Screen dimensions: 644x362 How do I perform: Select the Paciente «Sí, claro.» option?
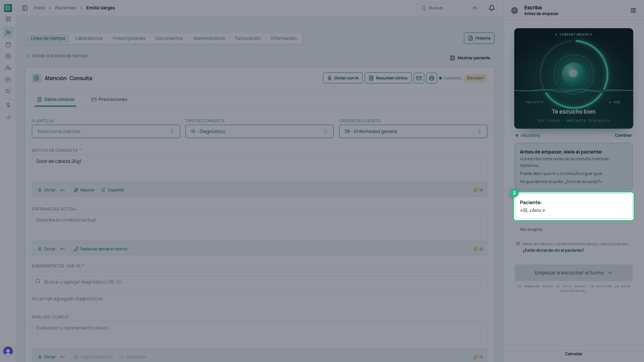574,206
